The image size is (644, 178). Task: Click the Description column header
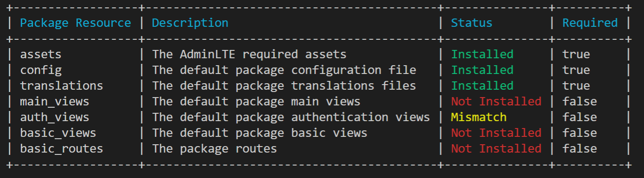(190, 23)
